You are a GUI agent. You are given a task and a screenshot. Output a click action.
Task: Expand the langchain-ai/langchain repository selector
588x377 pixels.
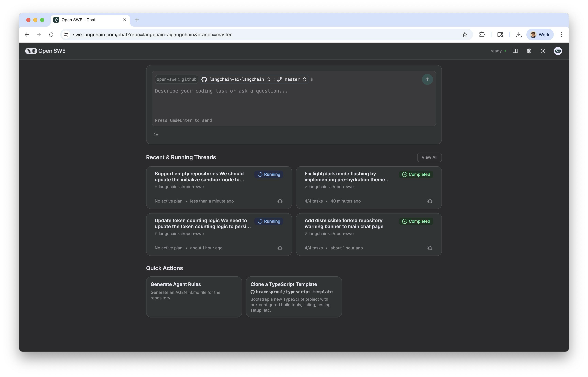coord(236,79)
